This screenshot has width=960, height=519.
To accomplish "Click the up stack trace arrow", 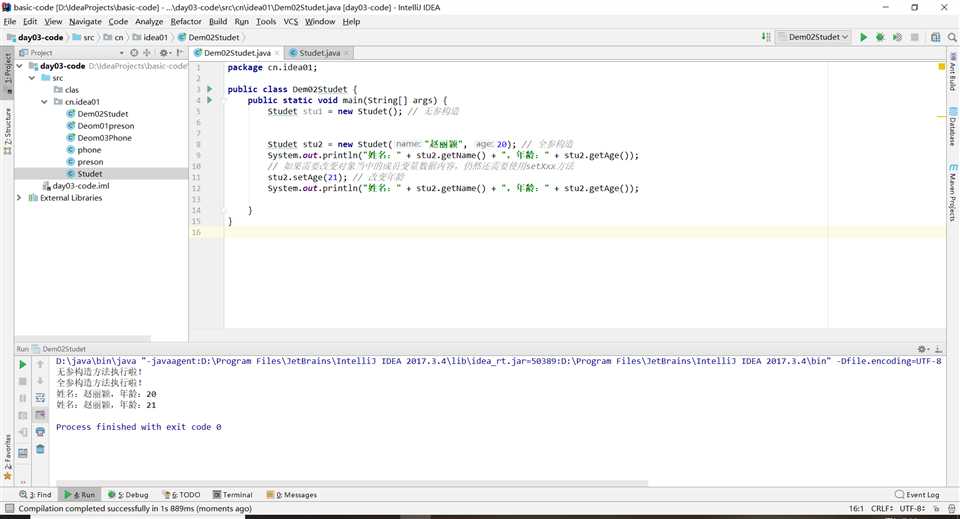I will 40,364.
